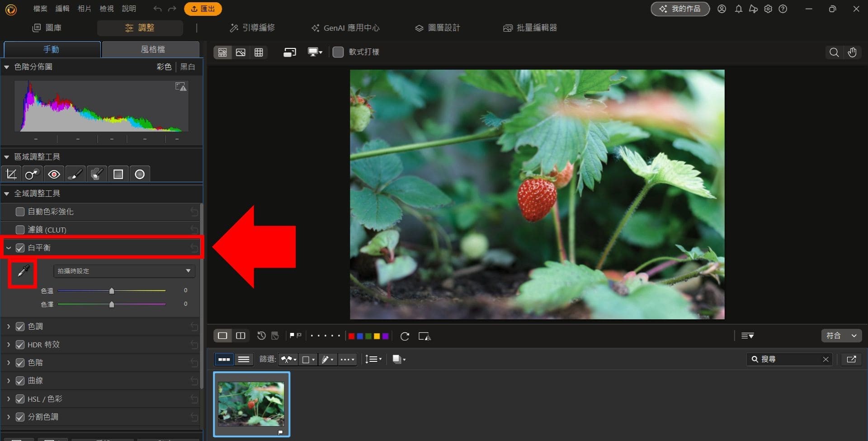Switch filmstrip to list view
The height and width of the screenshot is (441, 868).
(x=244, y=360)
